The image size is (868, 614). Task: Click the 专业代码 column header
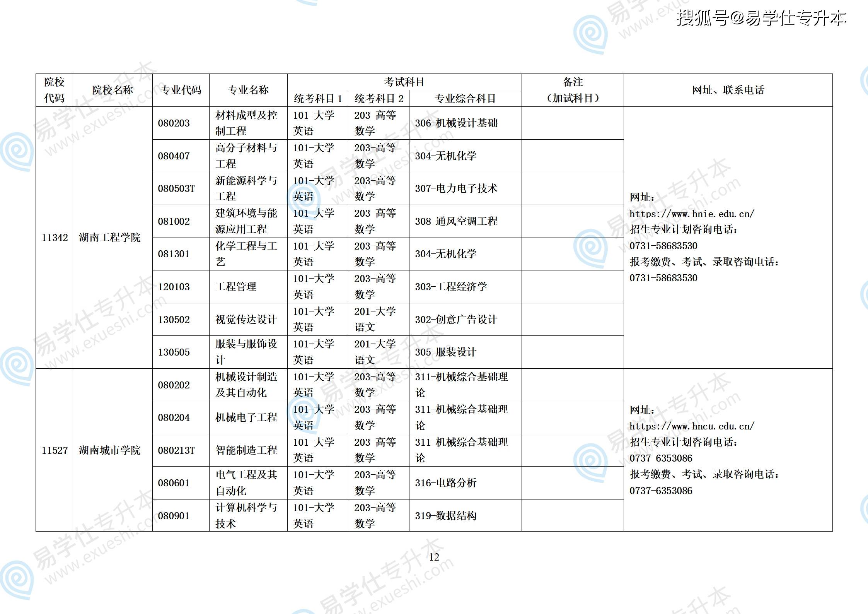[181, 90]
